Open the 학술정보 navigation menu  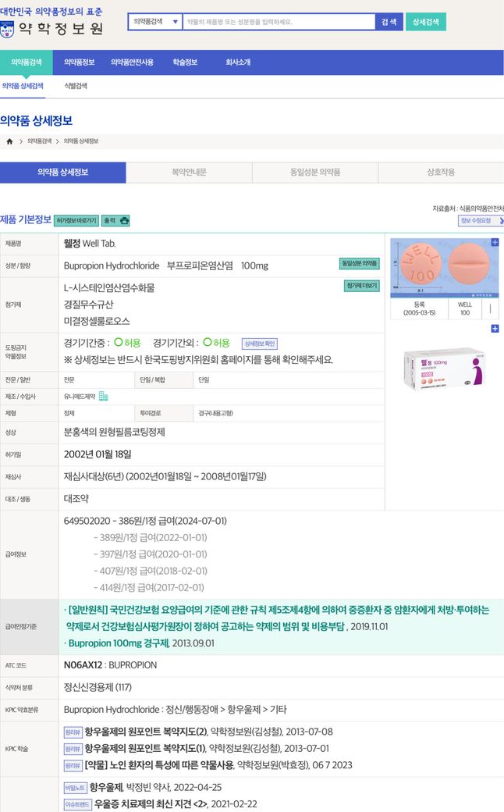click(x=185, y=62)
